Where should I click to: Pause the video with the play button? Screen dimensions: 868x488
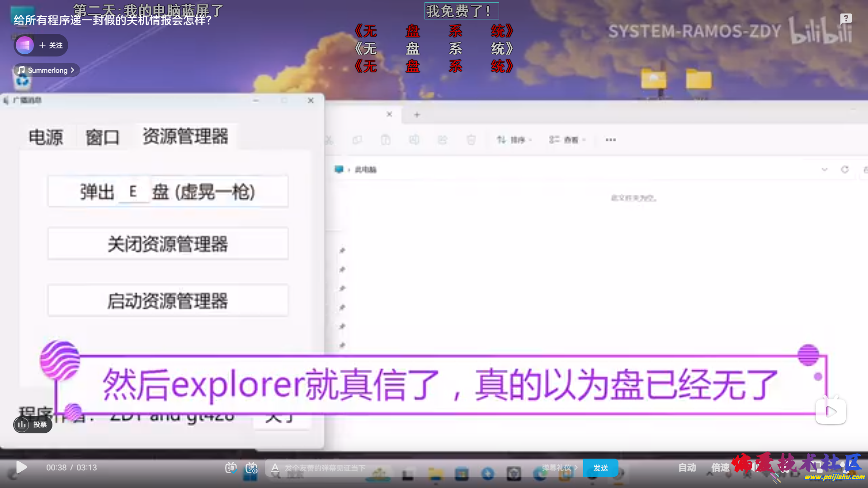click(x=21, y=468)
